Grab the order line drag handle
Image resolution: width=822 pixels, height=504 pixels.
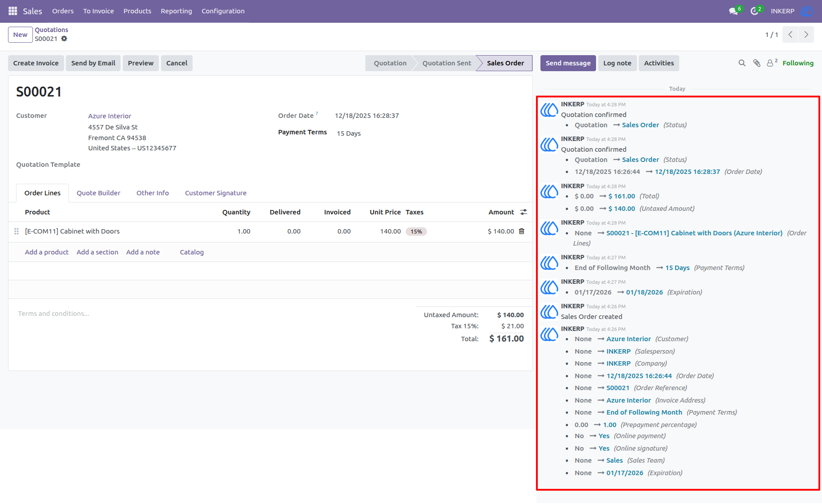16,231
